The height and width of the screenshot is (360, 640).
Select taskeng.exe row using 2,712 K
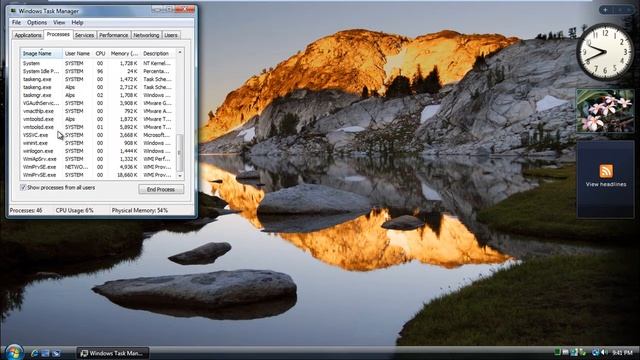[x=98, y=87]
